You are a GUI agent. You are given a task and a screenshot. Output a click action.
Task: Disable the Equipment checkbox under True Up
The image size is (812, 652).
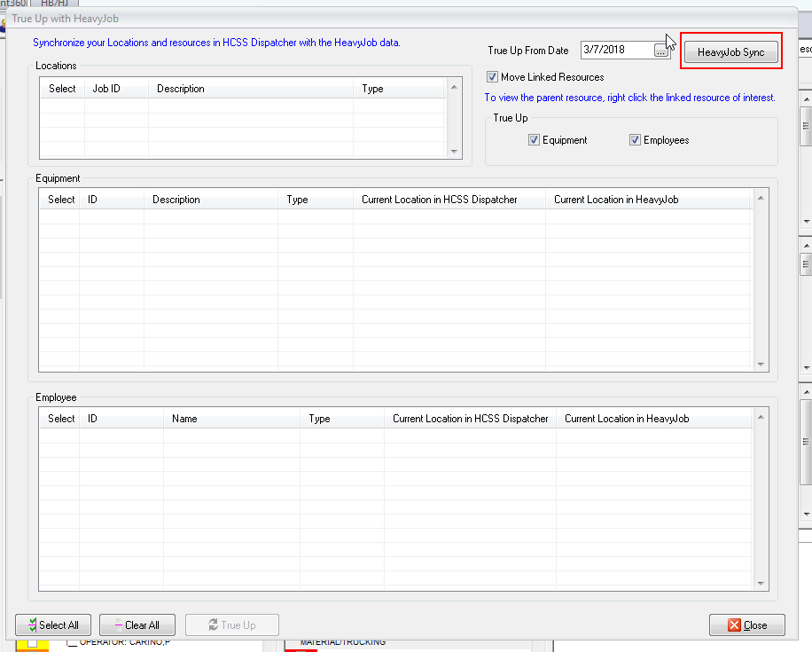tap(534, 139)
